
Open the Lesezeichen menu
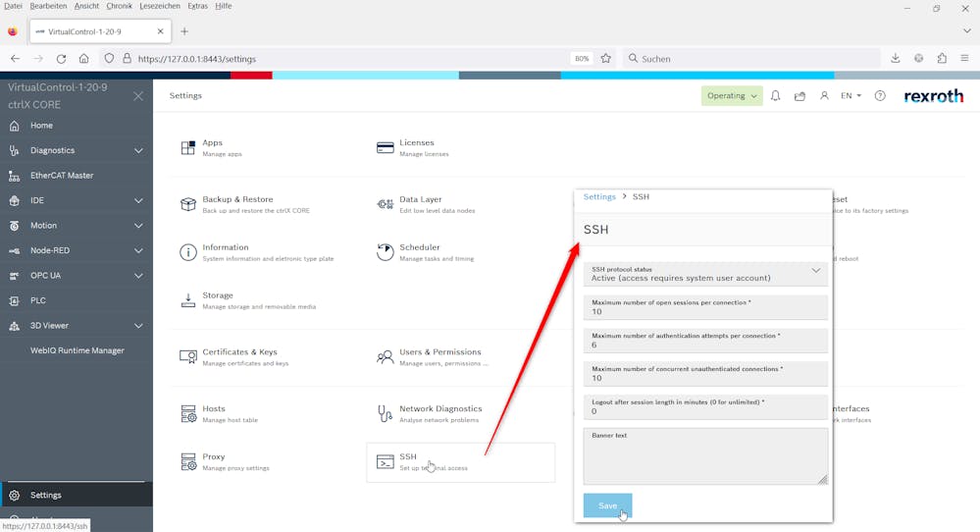(159, 6)
